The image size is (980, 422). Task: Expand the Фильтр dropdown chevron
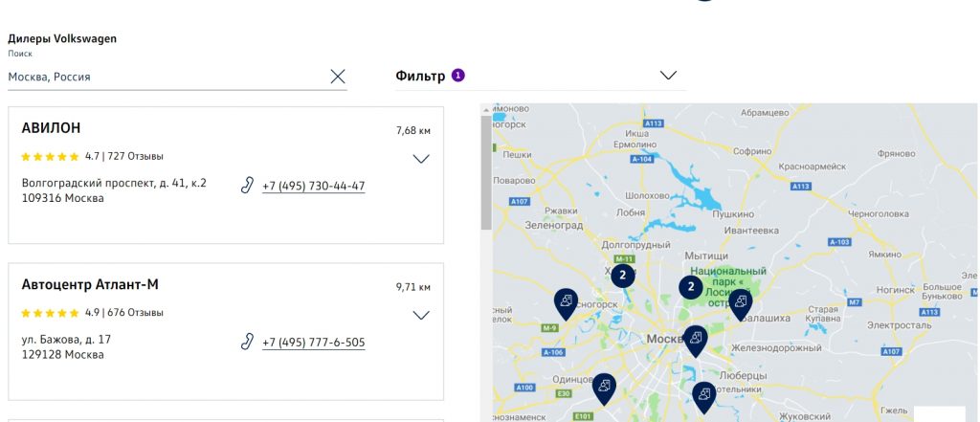pyautogui.click(x=668, y=76)
